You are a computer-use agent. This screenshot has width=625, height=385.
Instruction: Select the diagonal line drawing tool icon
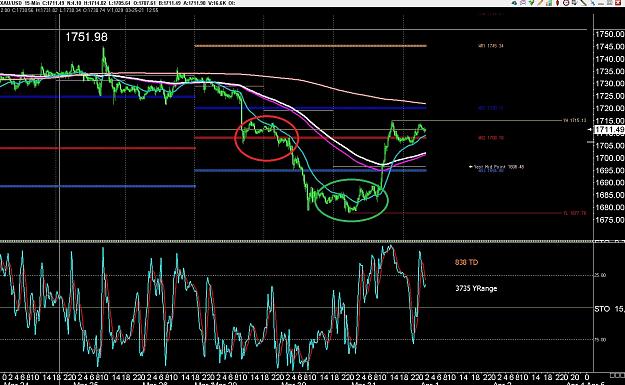(x=584, y=3)
